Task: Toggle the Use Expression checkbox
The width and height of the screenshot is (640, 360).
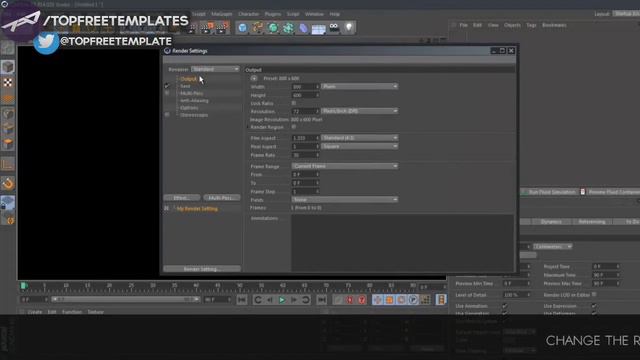Action: coord(594,306)
